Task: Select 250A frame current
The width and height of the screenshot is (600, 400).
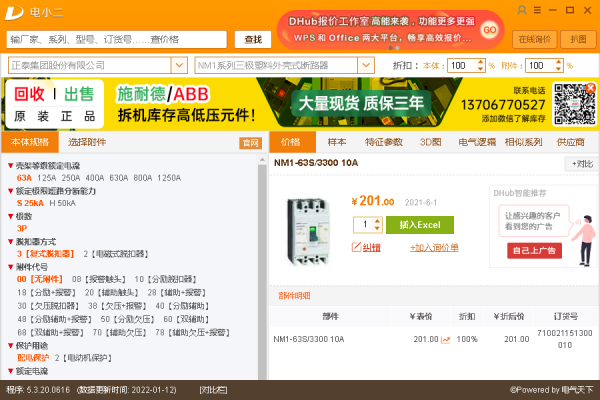Action: click(x=71, y=178)
